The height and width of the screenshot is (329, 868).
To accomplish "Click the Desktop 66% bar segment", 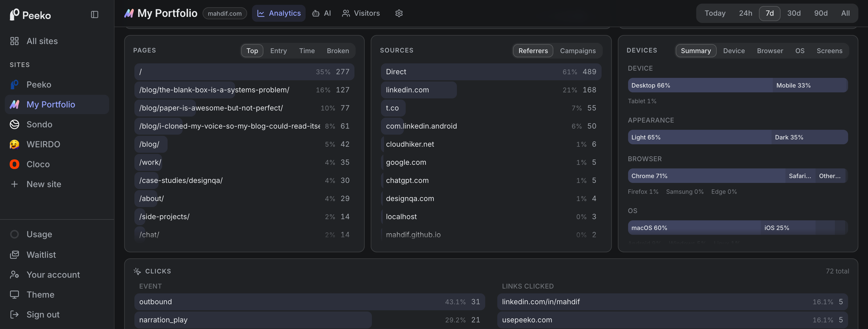I will tap(700, 85).
